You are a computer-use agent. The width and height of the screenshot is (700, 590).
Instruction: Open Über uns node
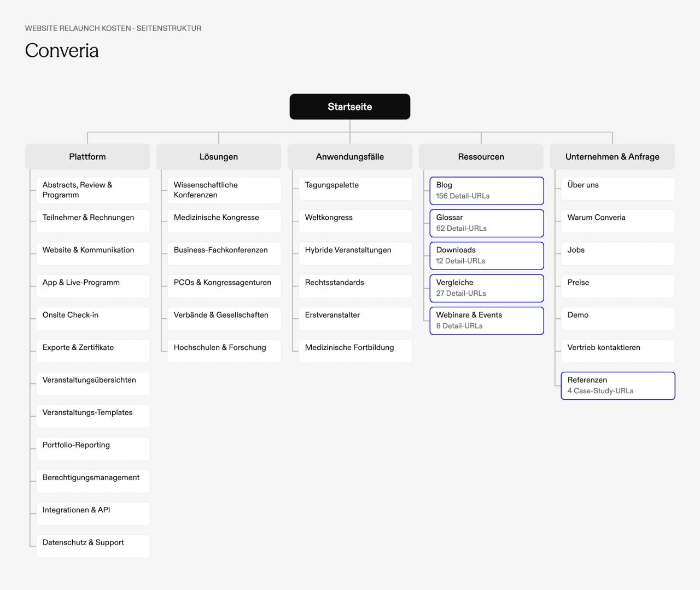pyautogui.click(x=618, y=189)
